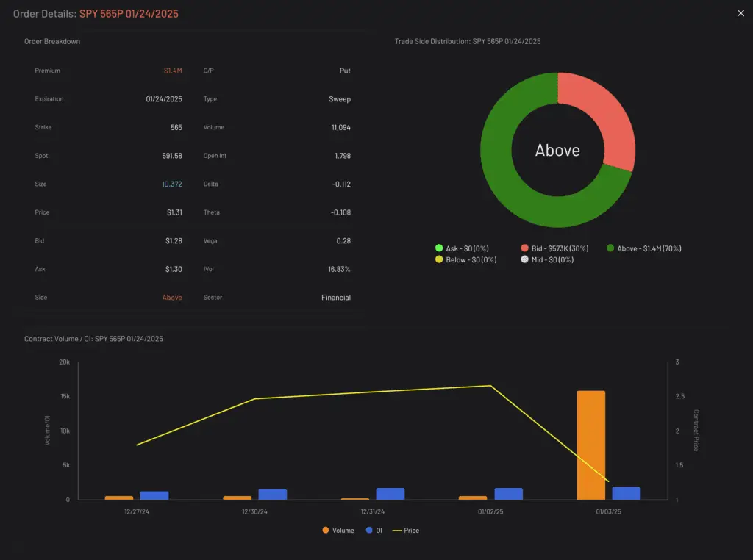The width and height of the screenshot is (753, 560).
Task: Click the C/P value Put
Action: click(345, 71)
